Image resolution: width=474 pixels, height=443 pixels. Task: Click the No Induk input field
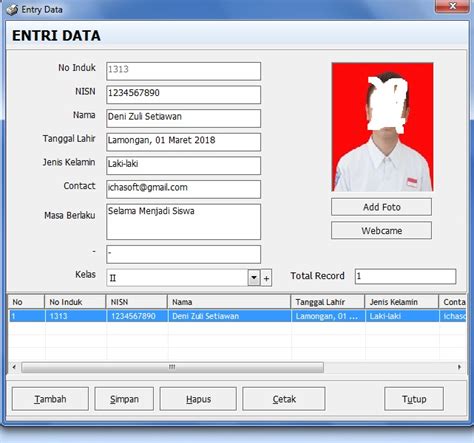pyautogui.click(x=183, y=71)
